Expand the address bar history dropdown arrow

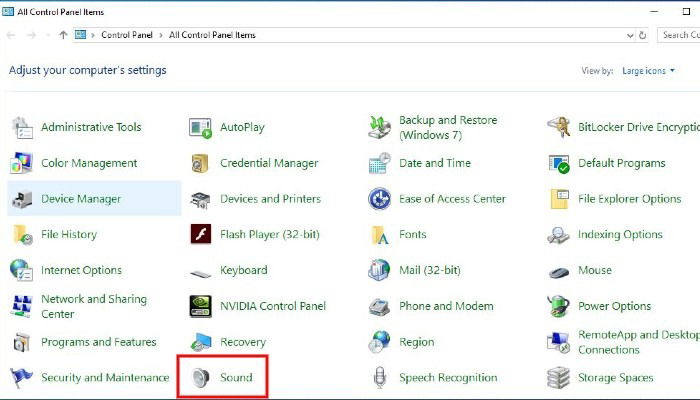tap(630, 35)
